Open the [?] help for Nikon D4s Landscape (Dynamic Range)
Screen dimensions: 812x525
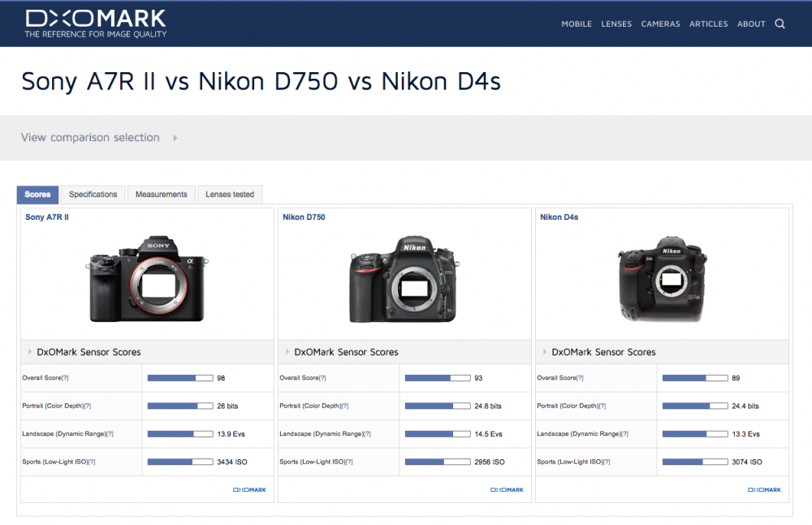624,434
